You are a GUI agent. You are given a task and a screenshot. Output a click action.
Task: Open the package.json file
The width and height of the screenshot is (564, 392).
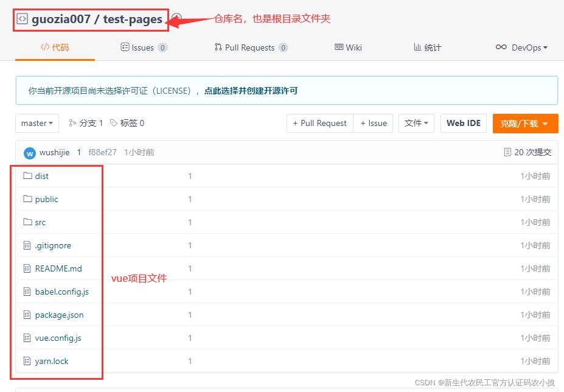point(60,315)
